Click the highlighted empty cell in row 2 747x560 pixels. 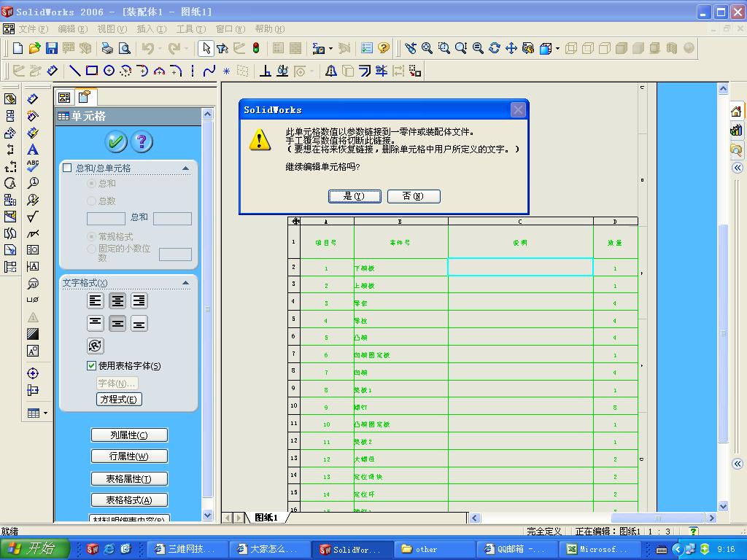(520, 267)
